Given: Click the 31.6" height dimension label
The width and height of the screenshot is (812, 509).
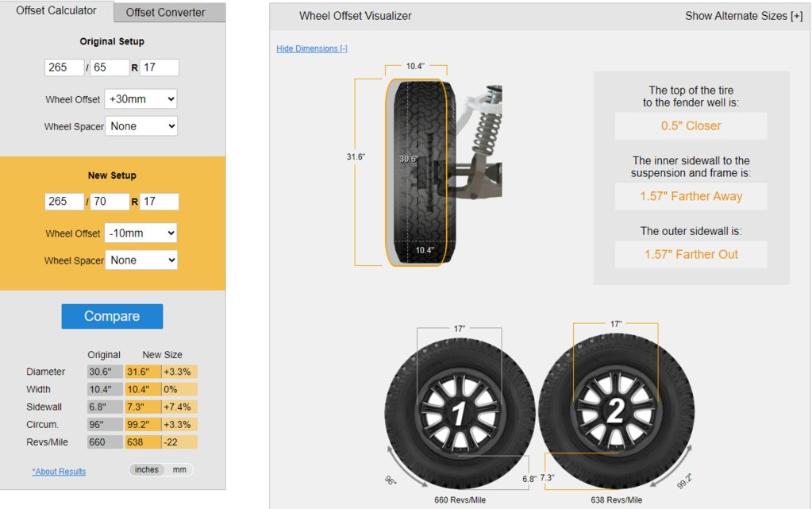Looking at the screenshot, I should tap(356, 156).
